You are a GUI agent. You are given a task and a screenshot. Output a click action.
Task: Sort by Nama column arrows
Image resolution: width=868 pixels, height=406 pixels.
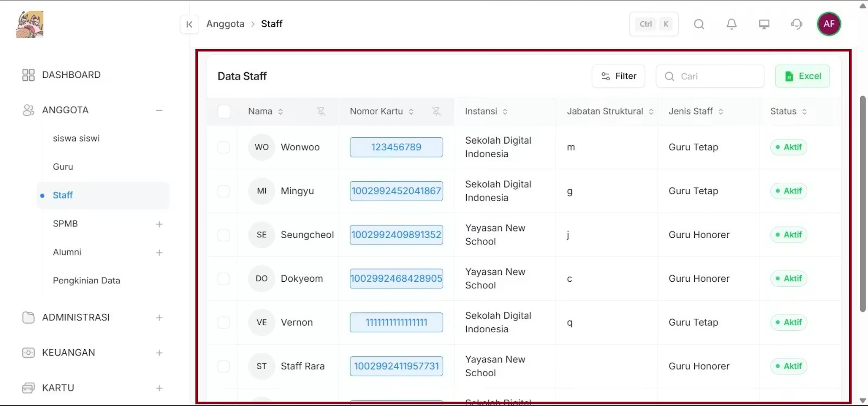pos(280,112)
